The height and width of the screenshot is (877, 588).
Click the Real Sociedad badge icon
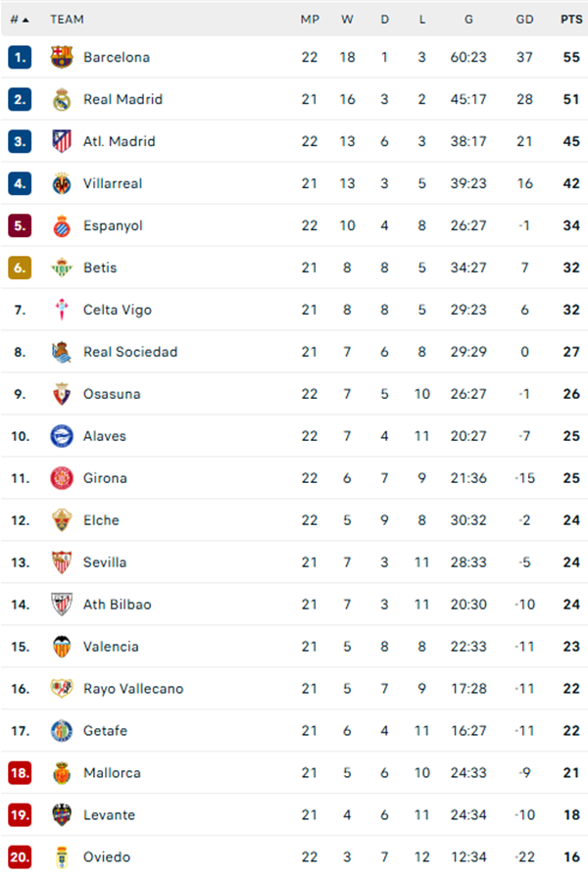61,352
